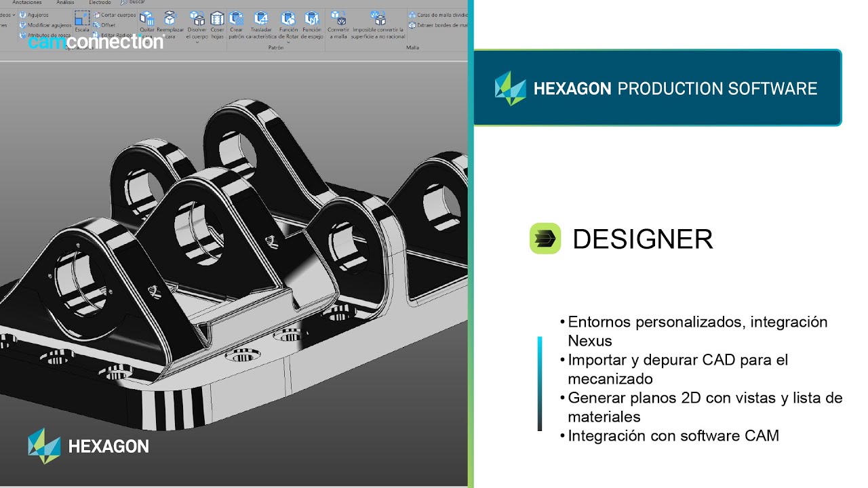The width and height of the screenshot is (868, 488).
Task: Expand the Función de Rotar dropdown arrow
Action: 288,43
